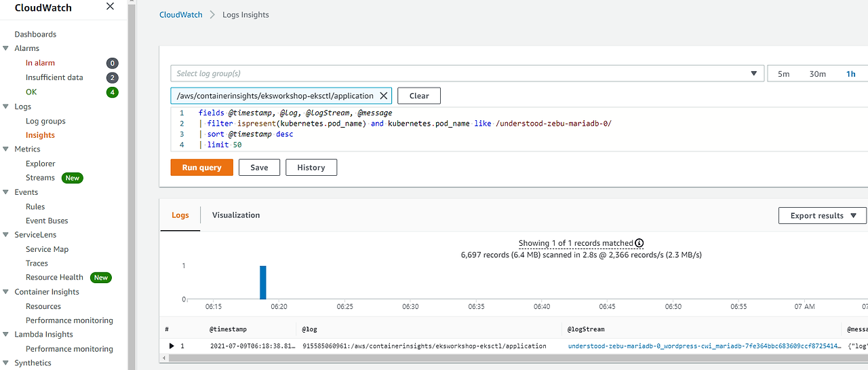This screenshot has height=370, width=868.
Task: Open the Export results dropdown
Action: (823, 216)
